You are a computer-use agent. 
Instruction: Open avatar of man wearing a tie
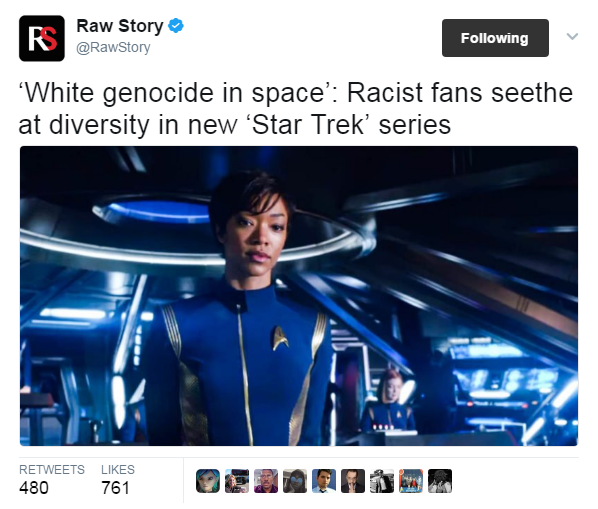[x=324, y=481]
